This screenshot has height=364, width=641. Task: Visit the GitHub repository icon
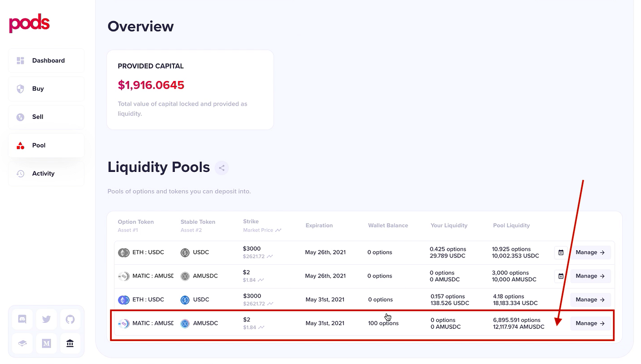click(70, 319)
